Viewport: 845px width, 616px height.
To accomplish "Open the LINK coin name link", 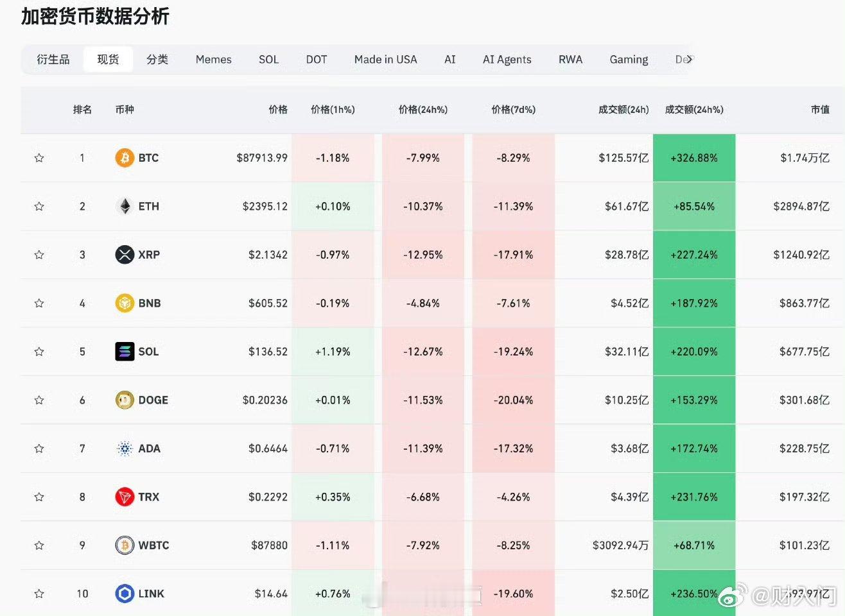I will (152, 594).
